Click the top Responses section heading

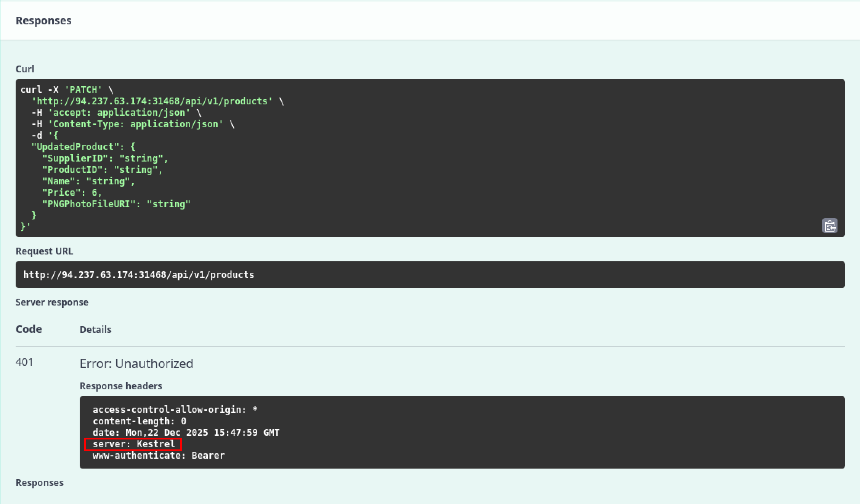point(43,21)
